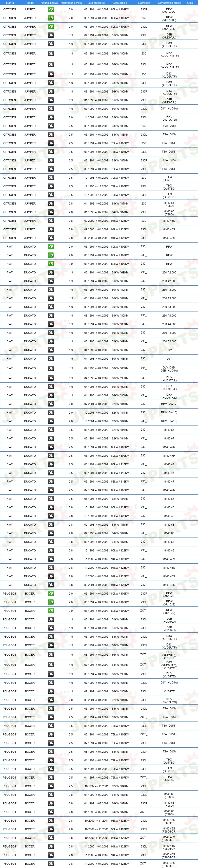Click '06.1995 -> 04.2002' production years cell
This screenshot has height=868, width=198.
(x=96, y=342)
